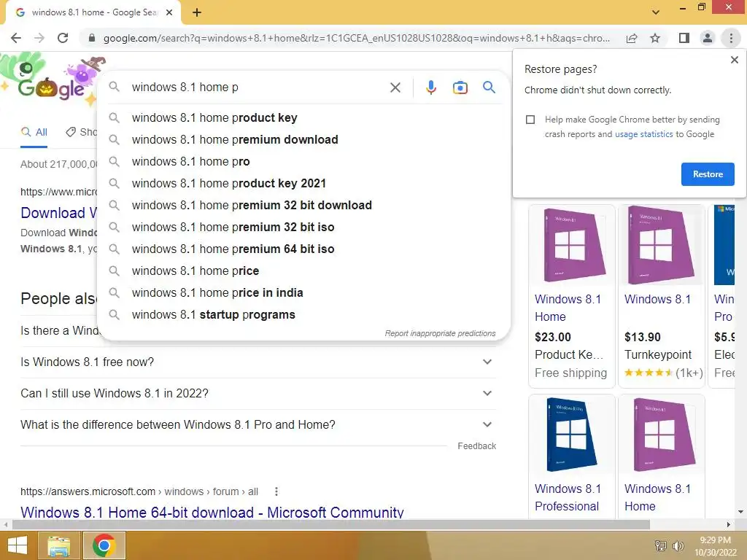Click Report inappropriate predictions
The image size is (747, 560).
point(440,333)
